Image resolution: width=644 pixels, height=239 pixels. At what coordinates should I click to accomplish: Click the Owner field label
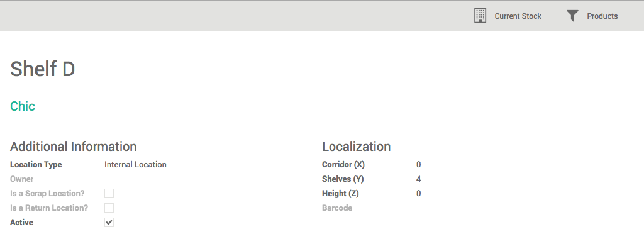[22, 179]
